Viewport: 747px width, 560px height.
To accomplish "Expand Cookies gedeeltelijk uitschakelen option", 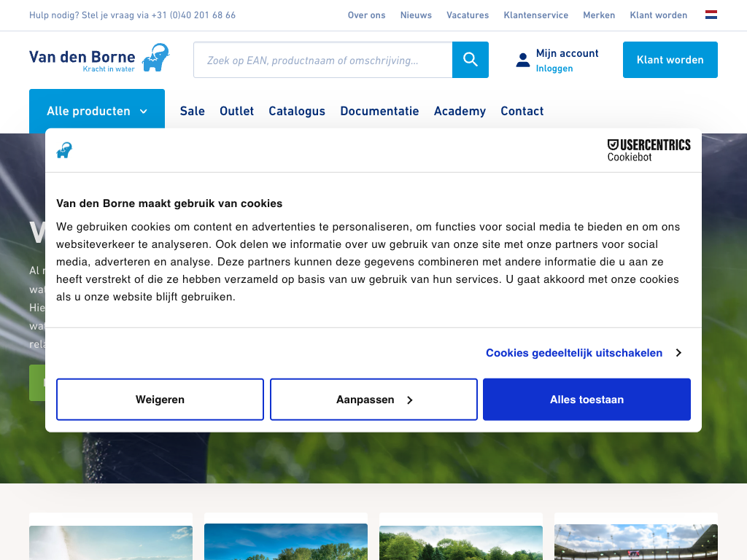I will 584,353.
